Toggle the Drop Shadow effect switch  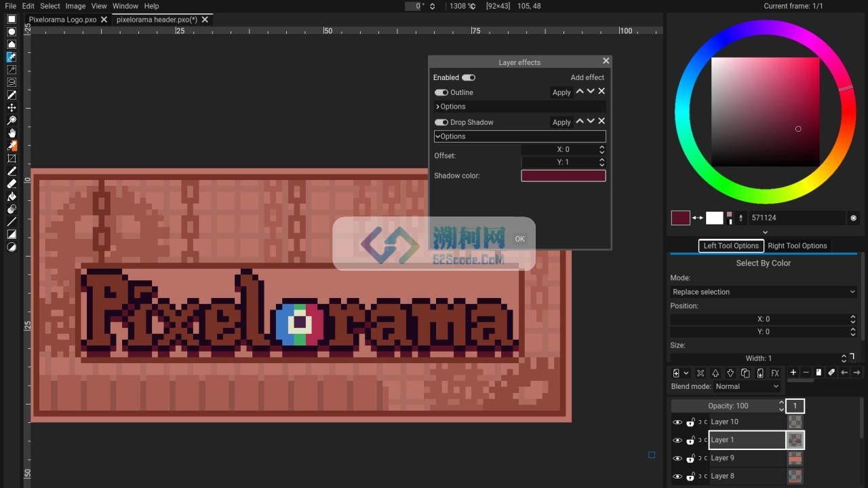click(x=441, y=122)
